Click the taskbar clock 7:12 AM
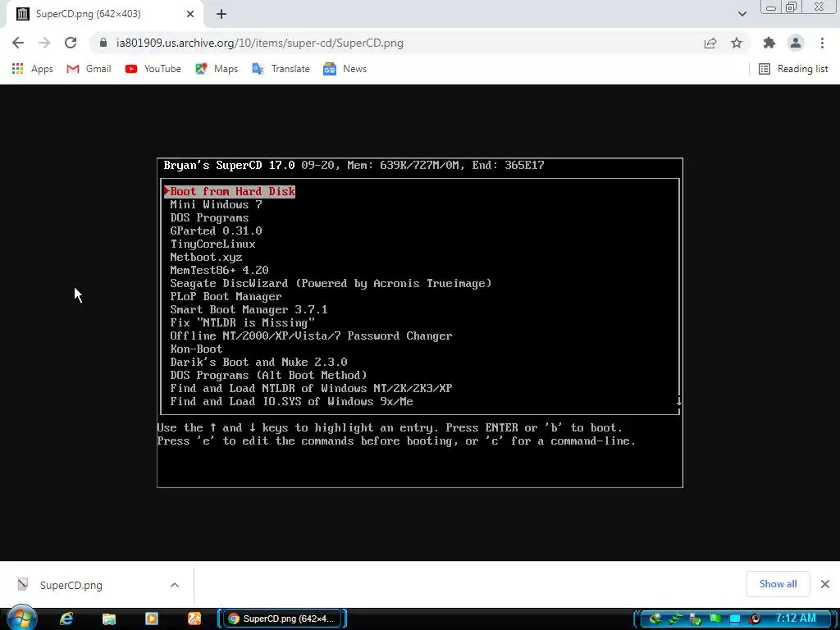Viewport: 840px width, 630px height. point(796,619)
